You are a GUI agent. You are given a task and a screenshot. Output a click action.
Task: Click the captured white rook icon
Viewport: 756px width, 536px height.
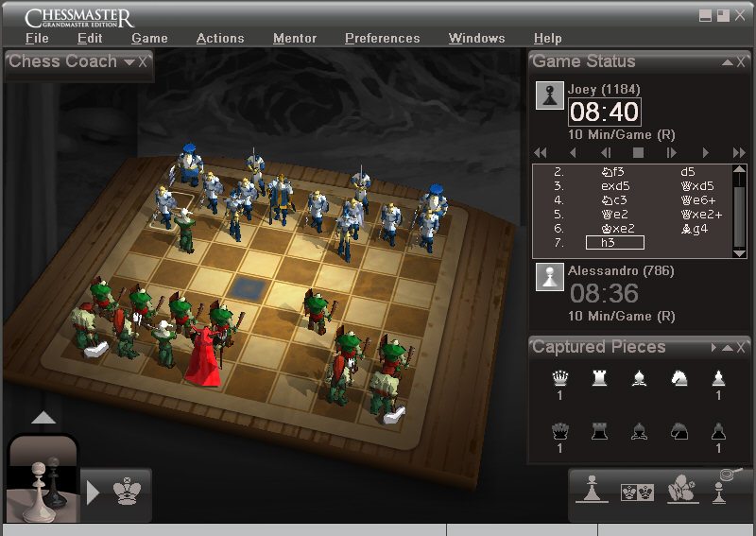coord(599,378)
